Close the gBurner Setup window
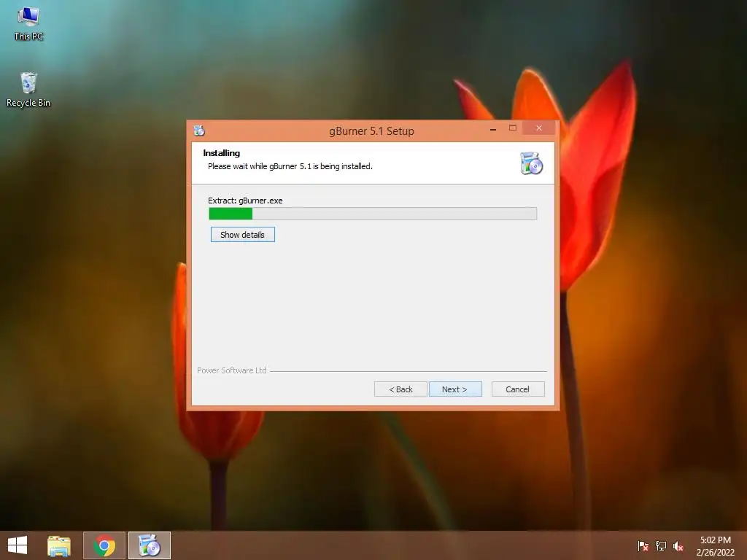747x560 pixels. coord(539,128)
